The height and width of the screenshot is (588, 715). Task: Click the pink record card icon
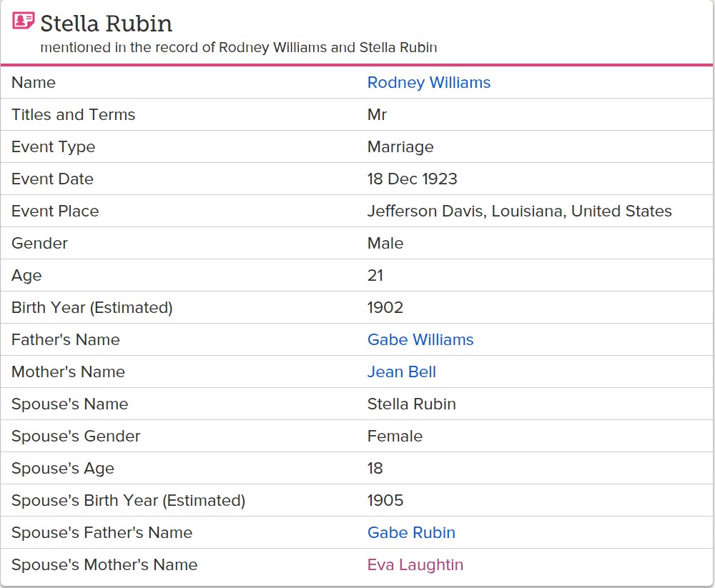coord(23,21)
